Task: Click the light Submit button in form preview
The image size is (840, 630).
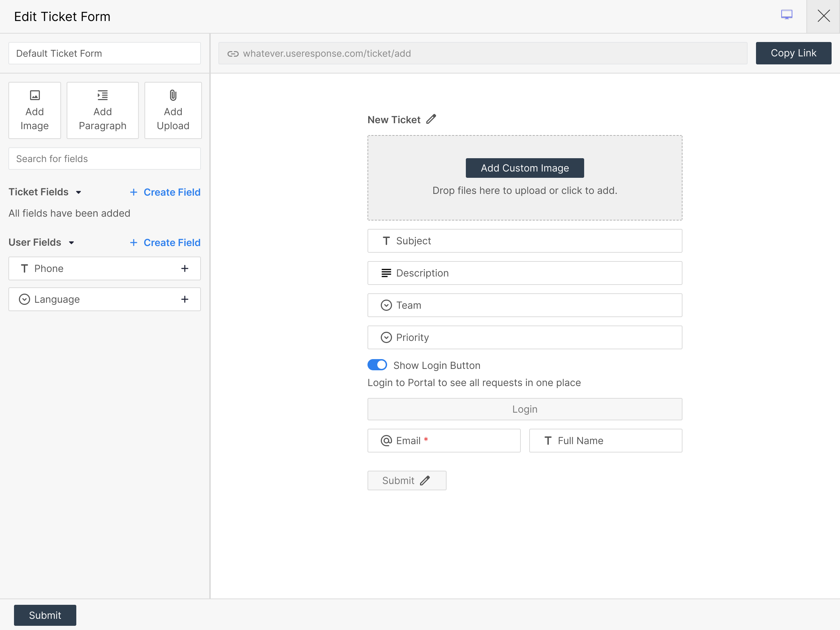Action: coord(407,481)
